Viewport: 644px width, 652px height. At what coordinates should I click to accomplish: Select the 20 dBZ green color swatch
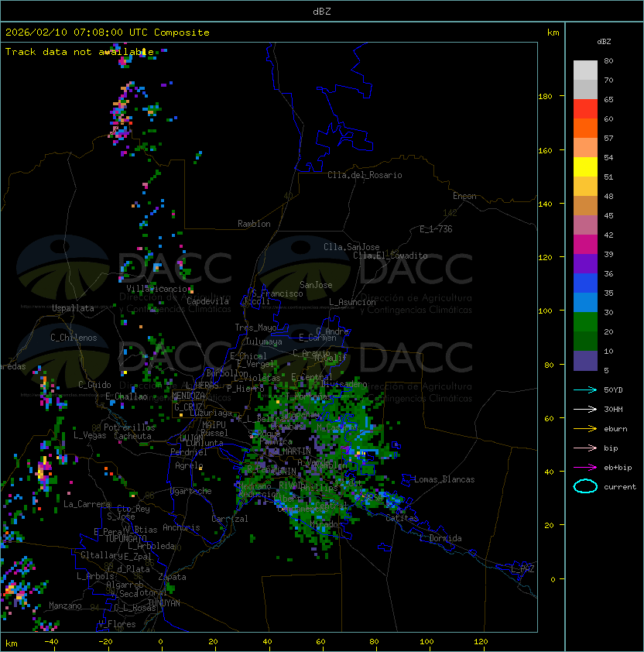(x=585, y=341)
